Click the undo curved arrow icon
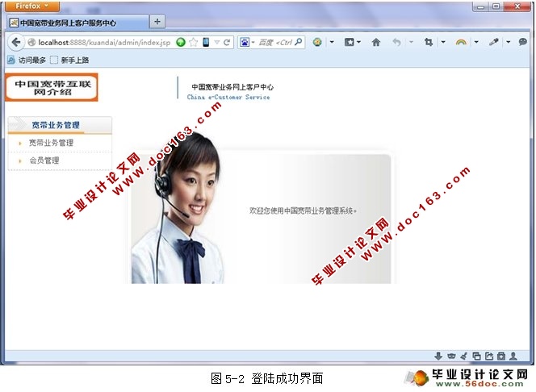The width and height of the screenshot is (536, 392). pyautogui.click(x=396, y=42)
